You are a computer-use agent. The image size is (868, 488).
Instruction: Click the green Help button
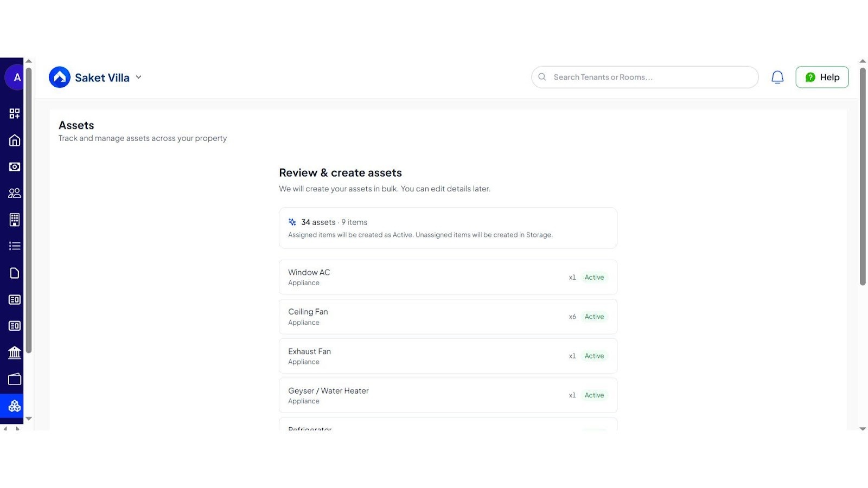tap(822, 78)
